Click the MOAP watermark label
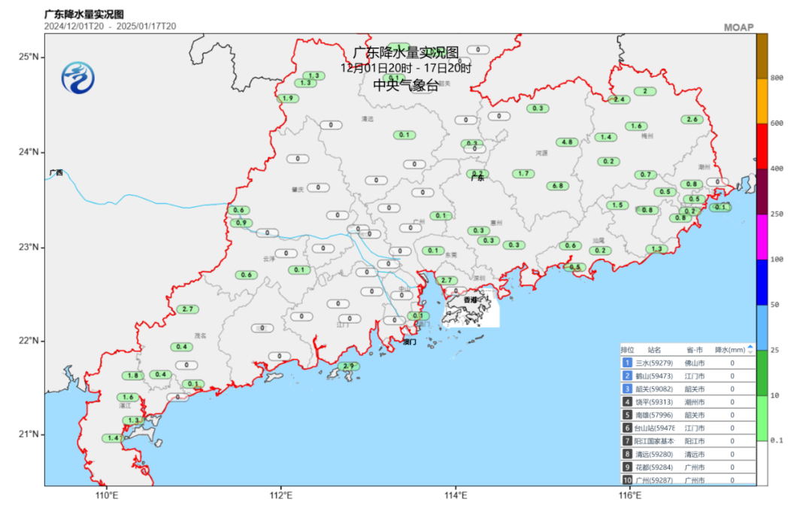812x514 pixels. tap(738, 27)
